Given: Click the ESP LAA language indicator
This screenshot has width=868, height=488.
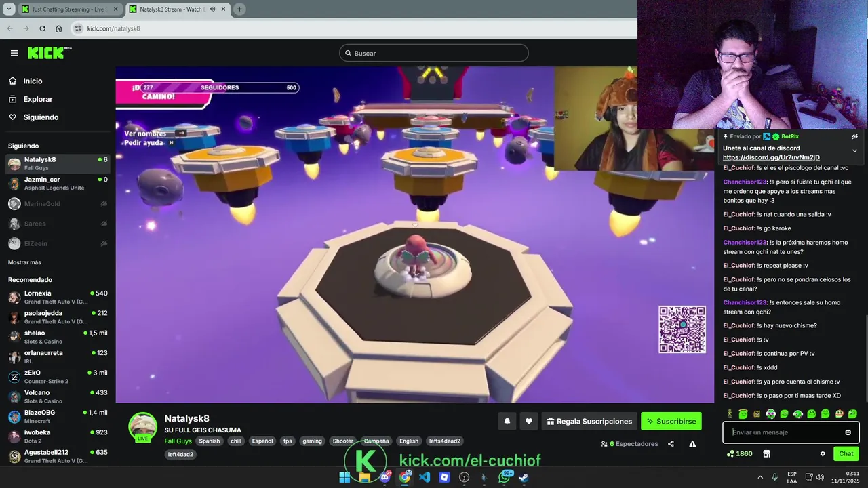Looking at the screenshot, I should tap(792, 477).
